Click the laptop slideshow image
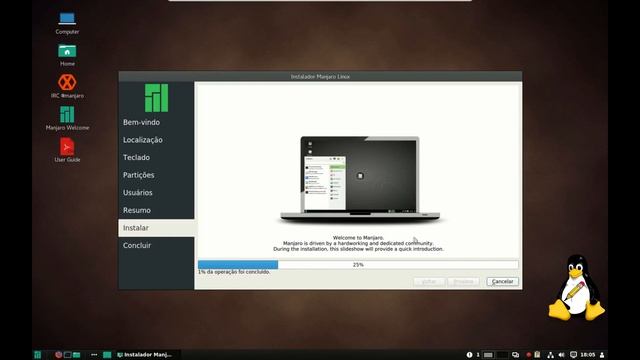This screenshot has width=640, height=360. pyautogui.click(x=360, y=180)
